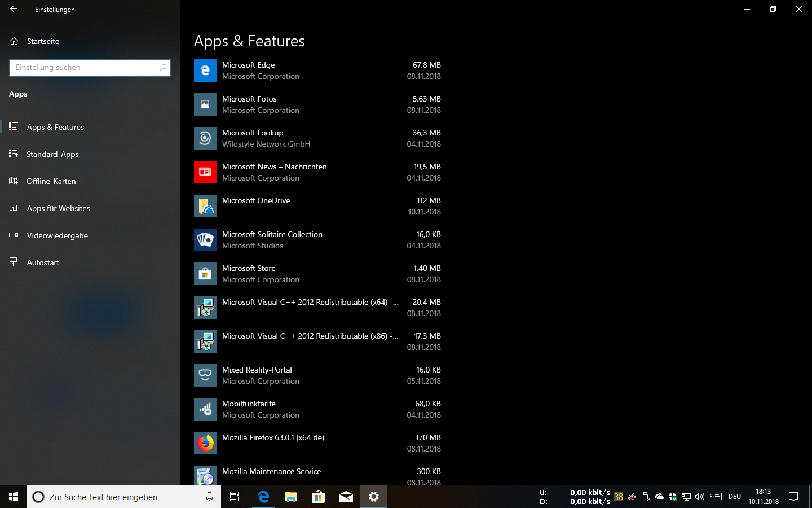Click the 170 MB size for Firefox
This screenshot has height=508, width=812.
[428, 437]
